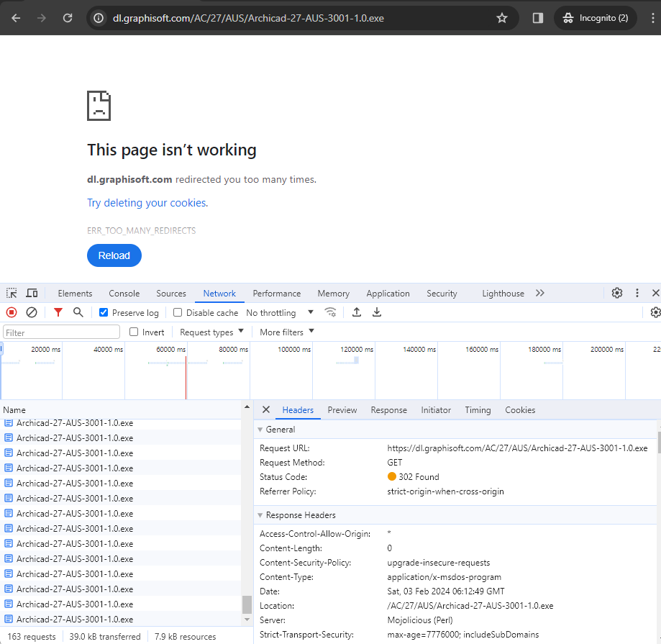Click the request list scrollbar thumb
Viewport: 661px width, 644px height.
click(247, 604)
